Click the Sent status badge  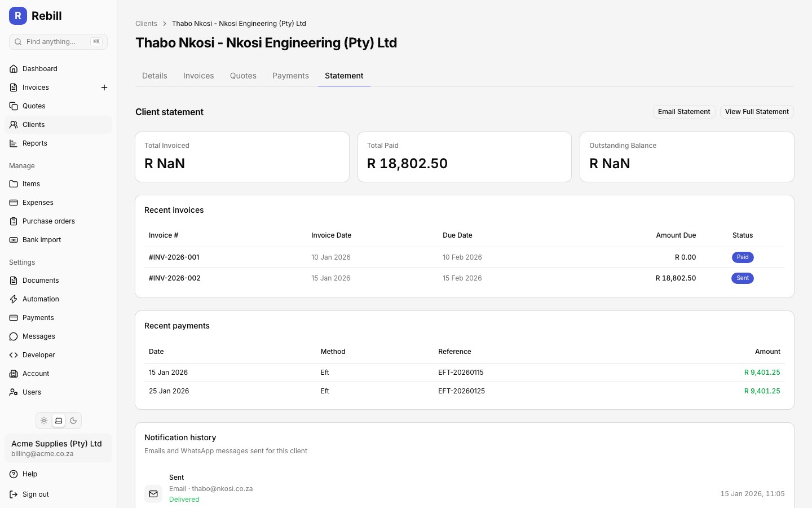click(x=743, y=278)
